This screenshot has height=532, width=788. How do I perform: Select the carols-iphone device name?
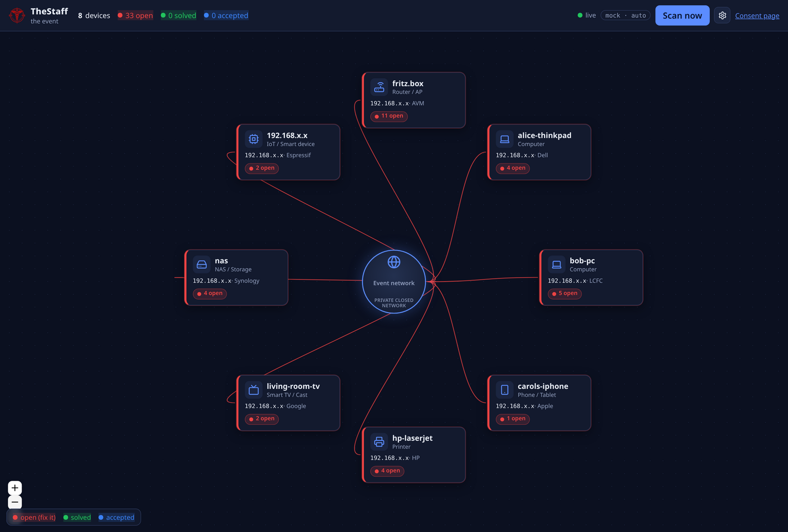[x=543, y=386]
